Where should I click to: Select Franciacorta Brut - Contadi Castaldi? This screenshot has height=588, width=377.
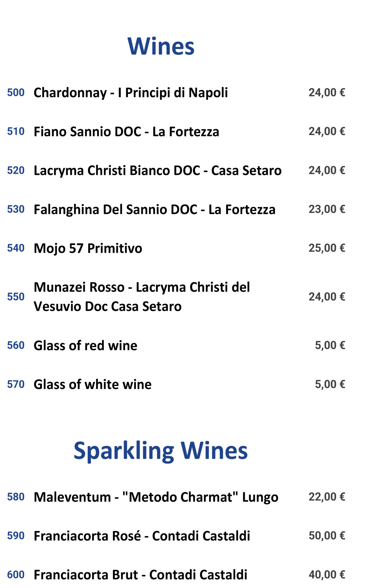point(141,575)
